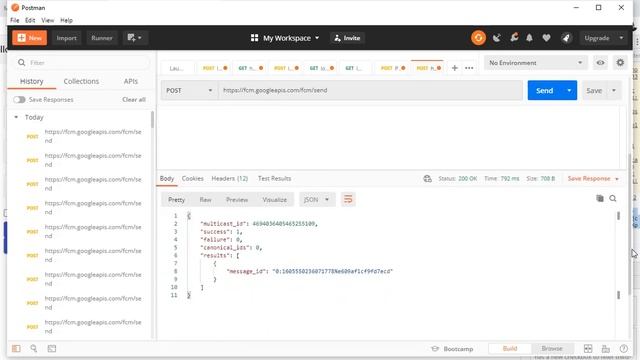Viewport: 640px width, 360px height.
Task: Open the tab options three-dots menu
Action: pyautogui.click(x=469, y=68)
